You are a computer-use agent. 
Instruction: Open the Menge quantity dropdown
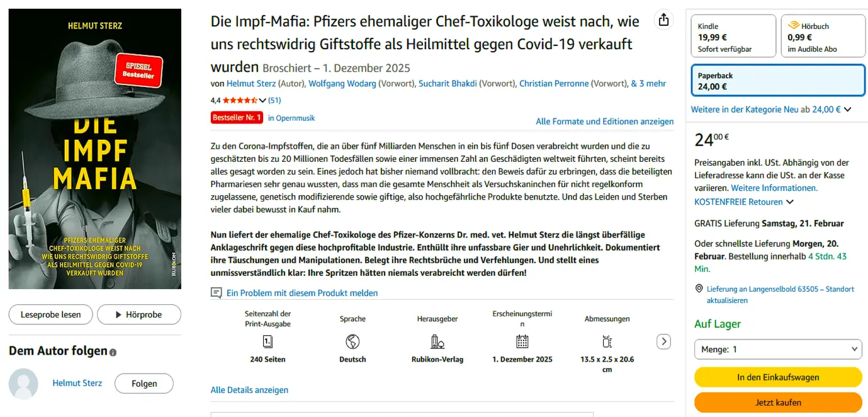click(x=778, y=349)
